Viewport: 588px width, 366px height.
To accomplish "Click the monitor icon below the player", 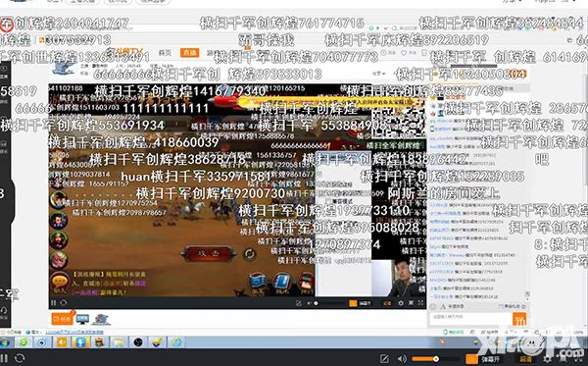I will 83,320.
